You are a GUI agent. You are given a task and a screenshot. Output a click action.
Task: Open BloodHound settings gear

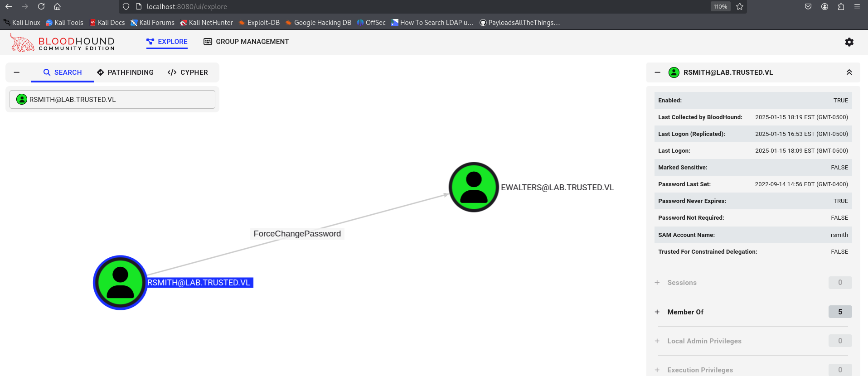849,42
